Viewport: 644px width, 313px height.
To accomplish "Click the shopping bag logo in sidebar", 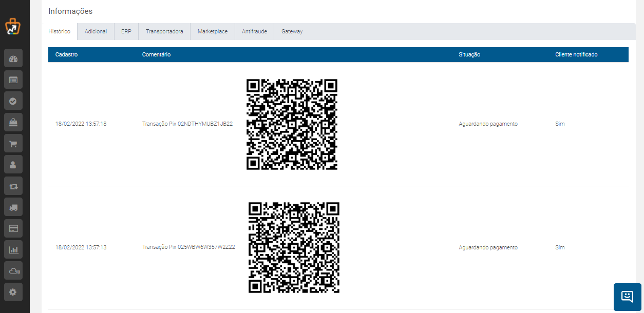I will point(13,27).
